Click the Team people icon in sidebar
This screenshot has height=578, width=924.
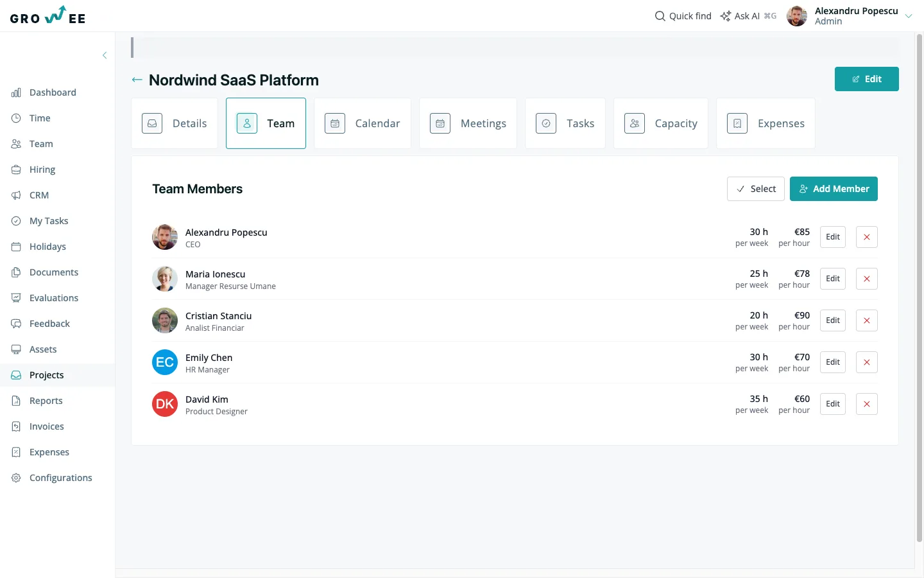[16, 144]
